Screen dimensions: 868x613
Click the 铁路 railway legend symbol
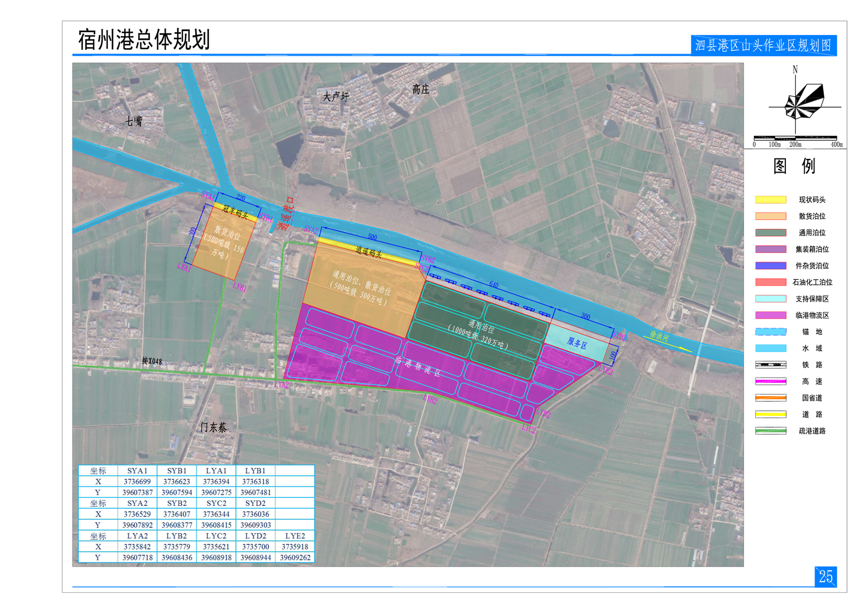click(x=770, y=365)
